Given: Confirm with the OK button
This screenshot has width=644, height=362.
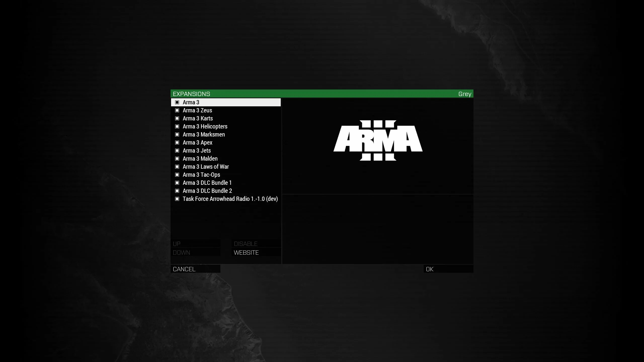Looking at the screenshot, I should tap(449, 269).
